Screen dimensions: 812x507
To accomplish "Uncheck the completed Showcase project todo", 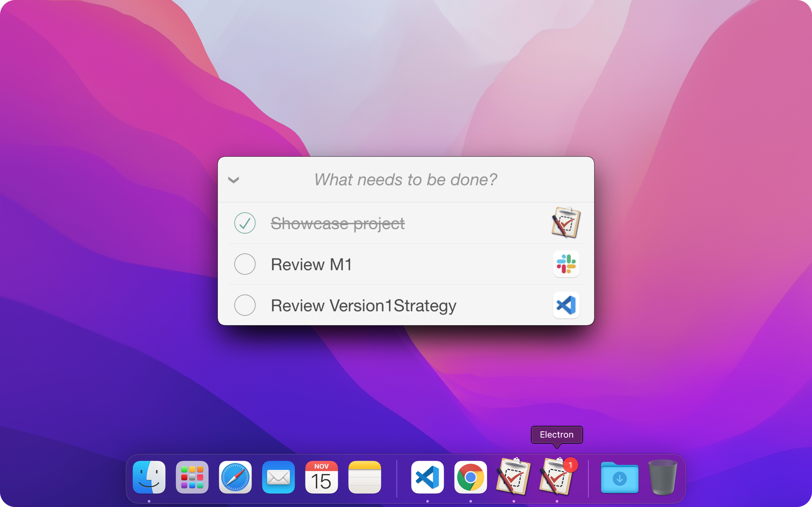I will (245, 223).
